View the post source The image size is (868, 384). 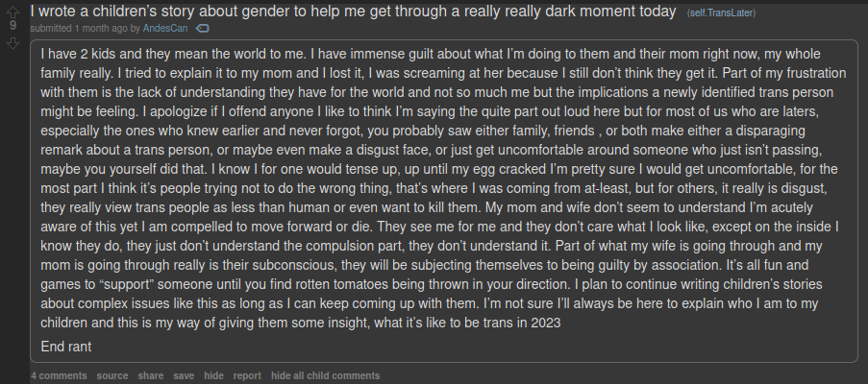112,375
